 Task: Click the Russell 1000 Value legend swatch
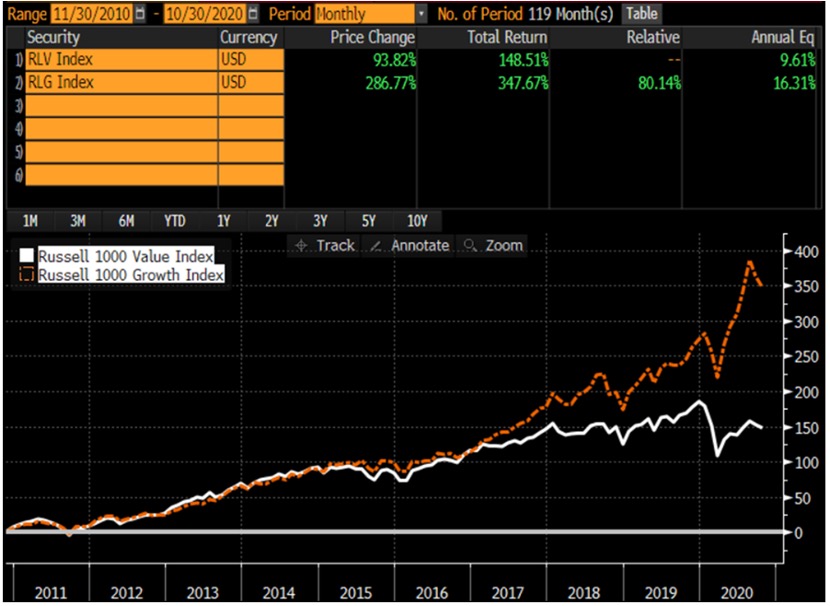[27, 256]
